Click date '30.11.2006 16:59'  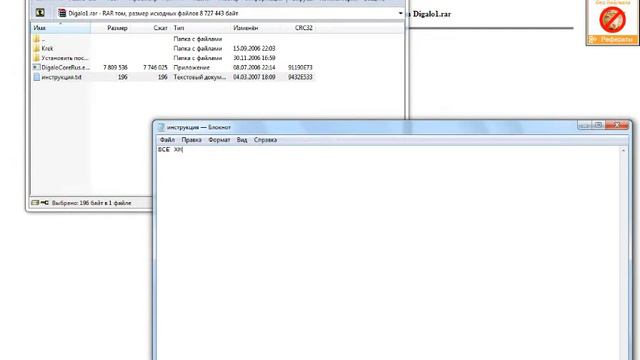point(254,58)
